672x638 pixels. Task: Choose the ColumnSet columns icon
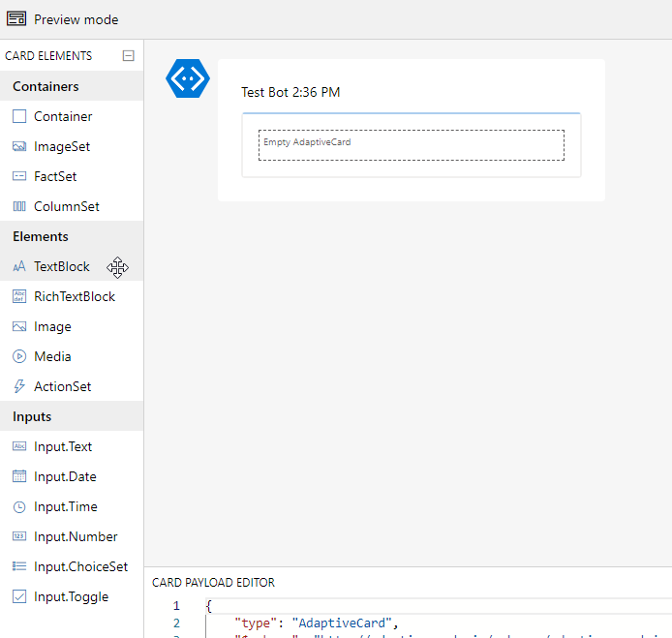pyautogui.click(x=19, y=206)
